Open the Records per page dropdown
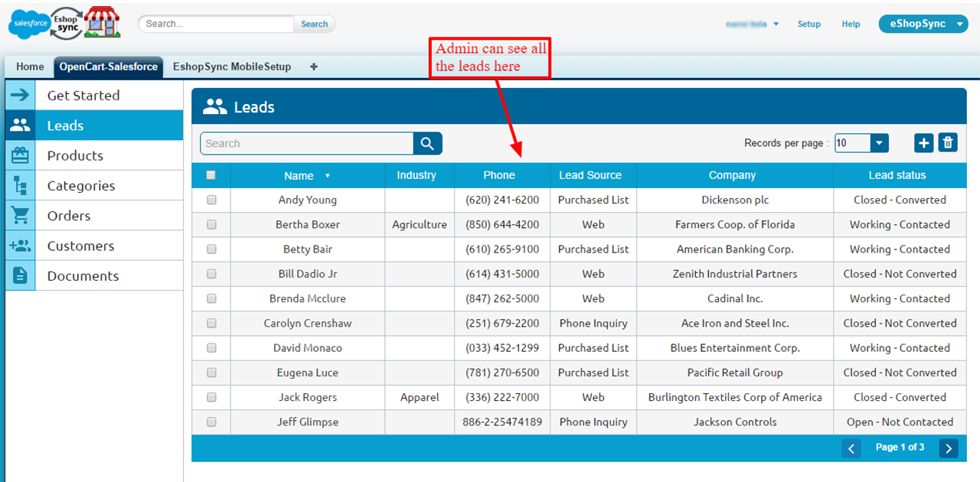The image size is (980, 482). 879,143
